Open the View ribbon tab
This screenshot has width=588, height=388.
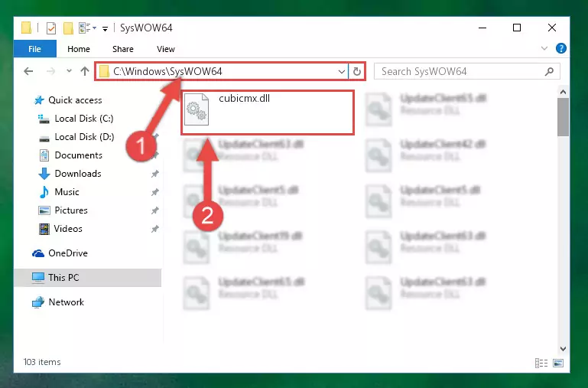point(166,49)
